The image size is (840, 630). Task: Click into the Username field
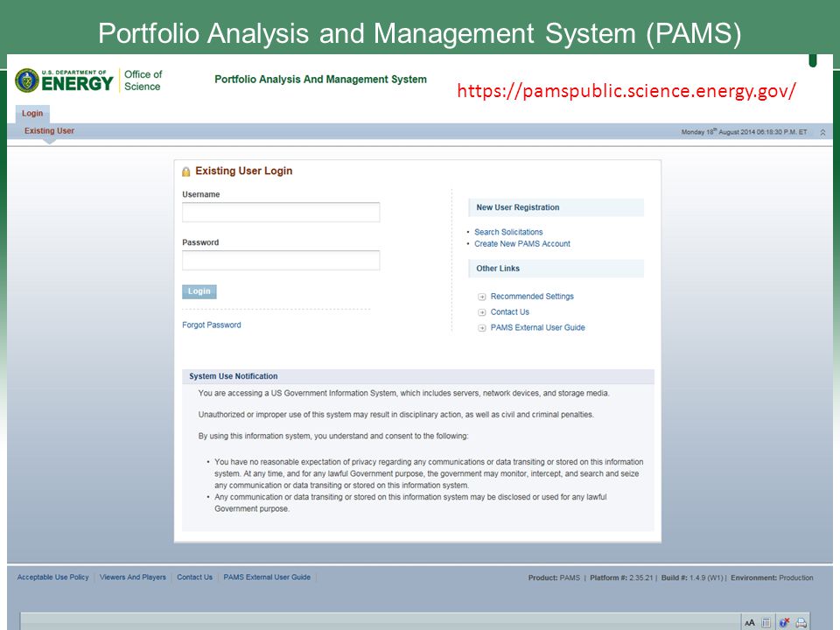click(281, 212)
